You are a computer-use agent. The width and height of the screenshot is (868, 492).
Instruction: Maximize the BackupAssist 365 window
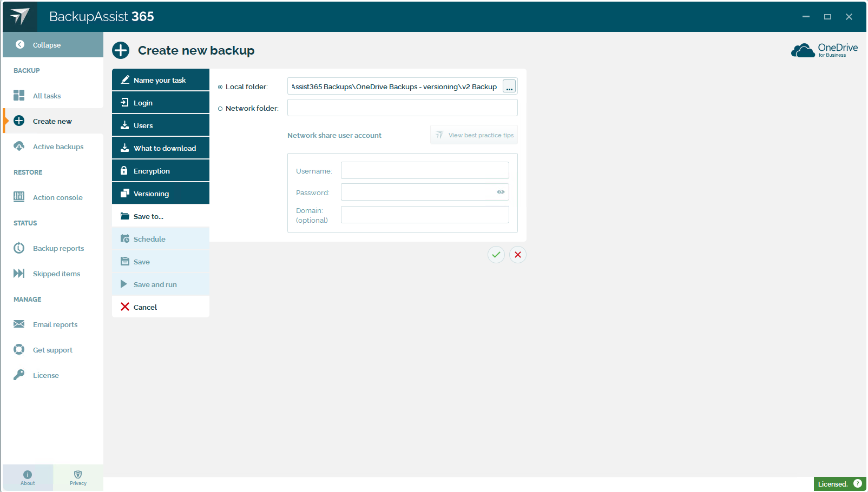[x=827, y=17]
